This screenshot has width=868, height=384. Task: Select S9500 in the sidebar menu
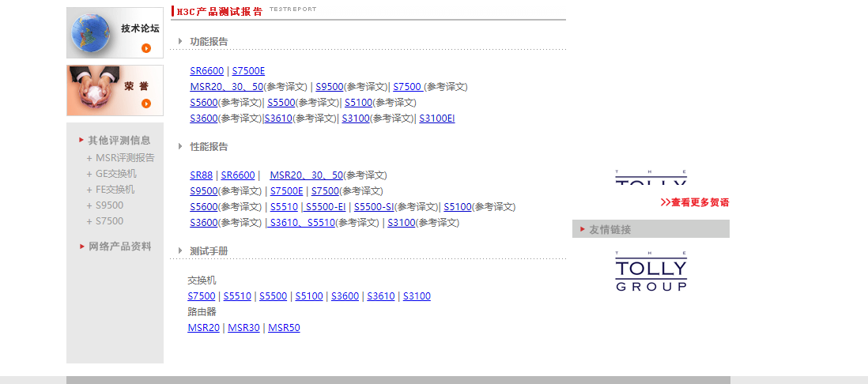point(110,205)
